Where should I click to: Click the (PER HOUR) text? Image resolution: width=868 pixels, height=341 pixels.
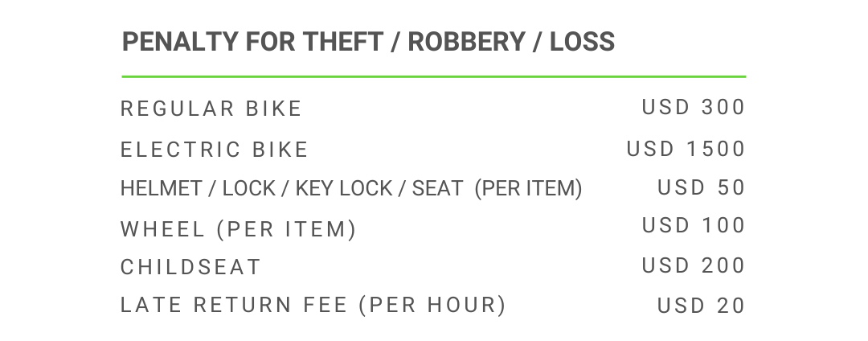[x=432, y=306]
